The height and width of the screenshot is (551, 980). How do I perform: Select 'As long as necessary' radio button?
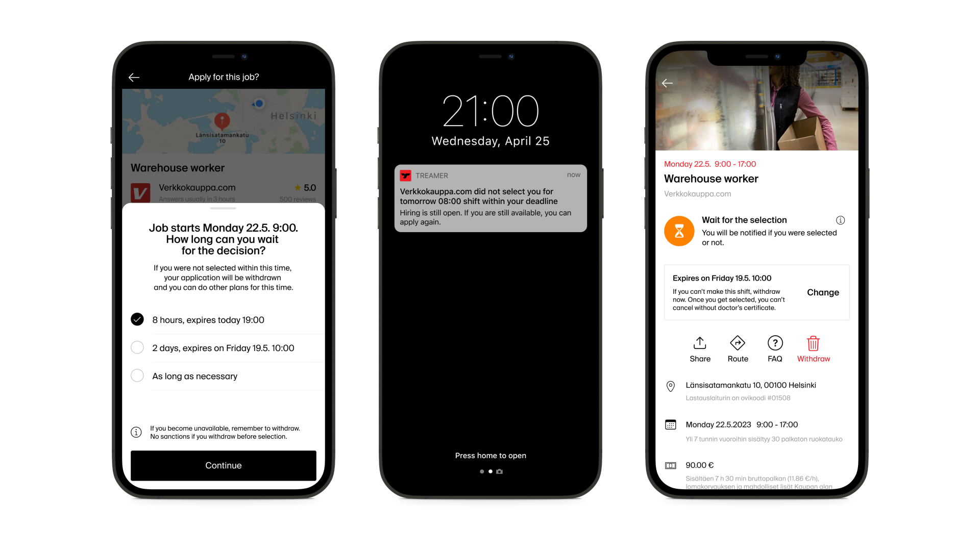tap(137, 375)
